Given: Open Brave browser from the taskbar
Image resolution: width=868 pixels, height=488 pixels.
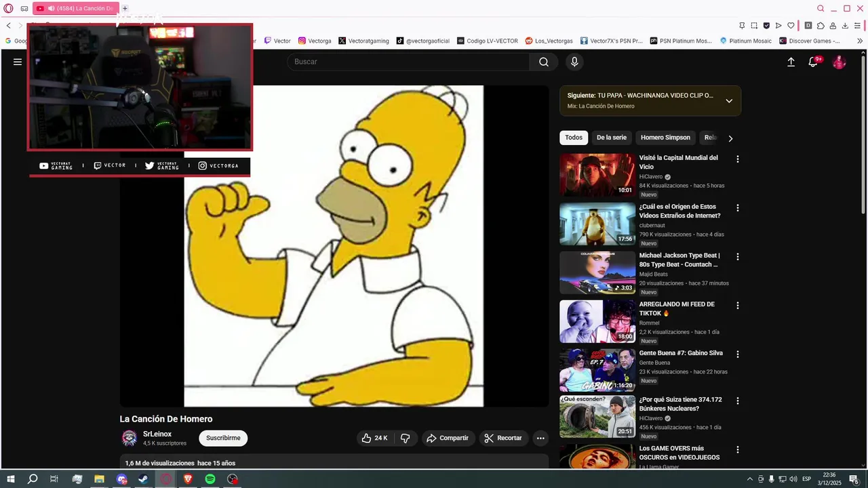Looking at the screenshot, I should (188, 479).
